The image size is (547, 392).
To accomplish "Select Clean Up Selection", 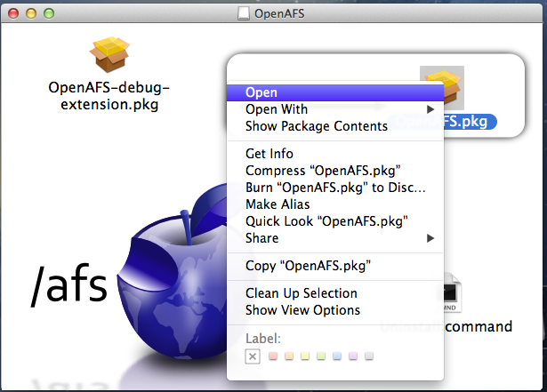I will coord(335,293).
